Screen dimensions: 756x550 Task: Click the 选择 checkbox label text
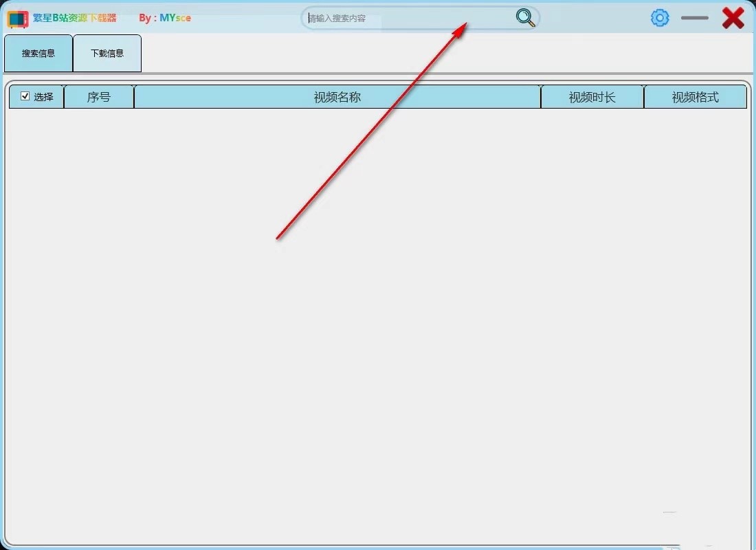[43, 97]
